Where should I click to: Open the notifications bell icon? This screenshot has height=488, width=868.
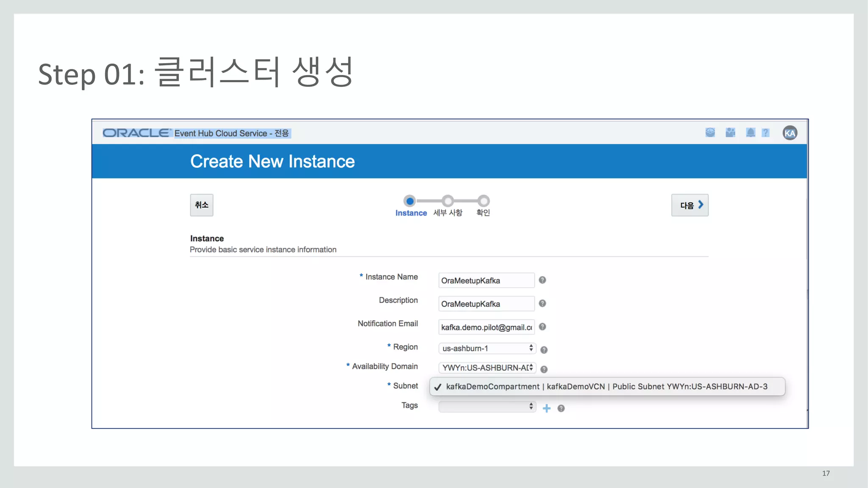tap(750, 133)
